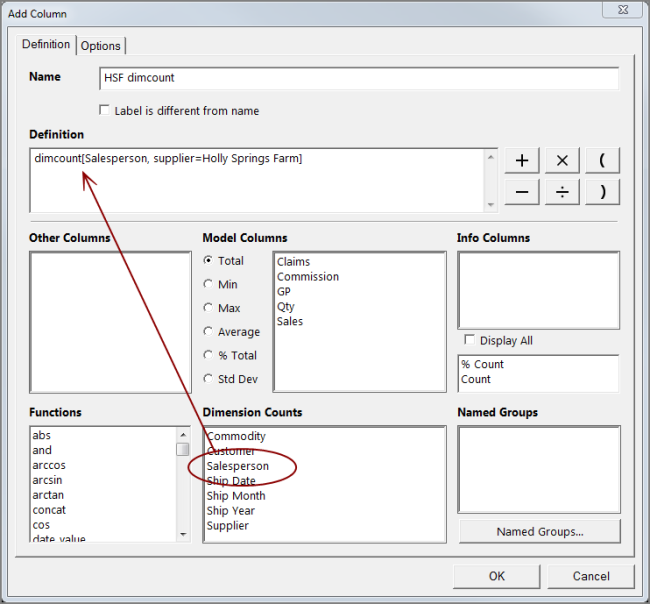
Task: Select Count in Info Columns list
Action: point(476,379)
